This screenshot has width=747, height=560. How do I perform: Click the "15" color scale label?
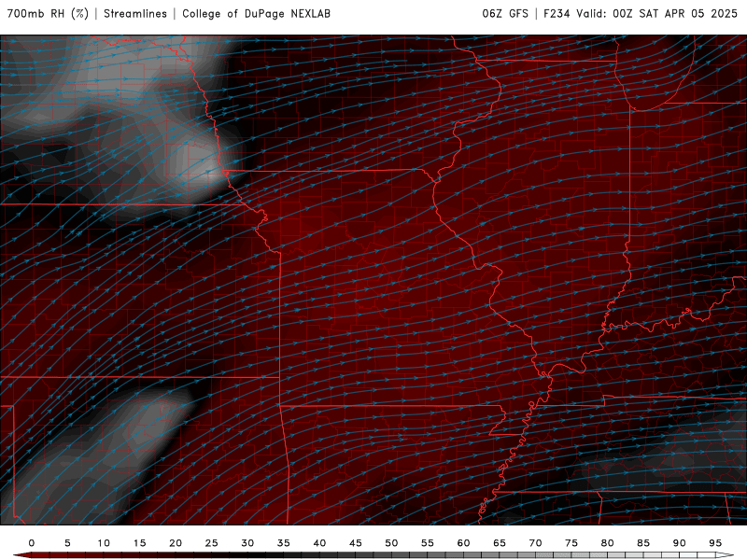pos(139,543)
